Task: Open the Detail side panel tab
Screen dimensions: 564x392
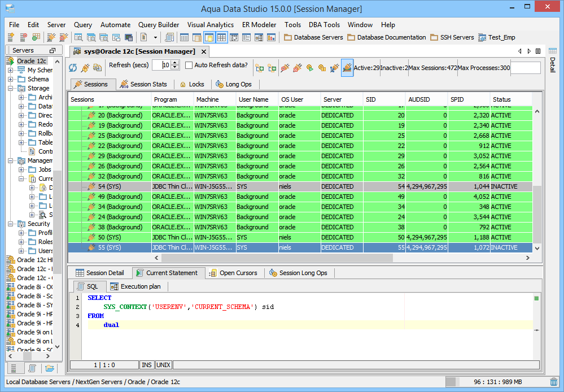Action: click(553, 60)
